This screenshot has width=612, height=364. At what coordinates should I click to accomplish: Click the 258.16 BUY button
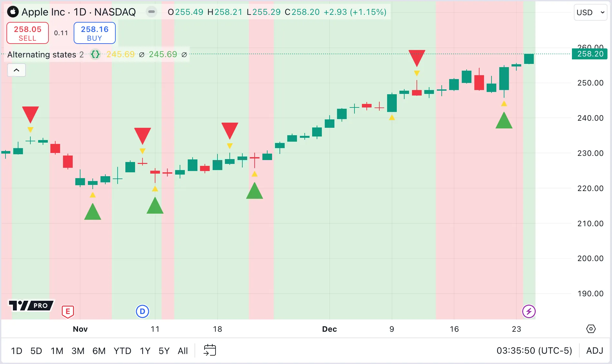94,33
